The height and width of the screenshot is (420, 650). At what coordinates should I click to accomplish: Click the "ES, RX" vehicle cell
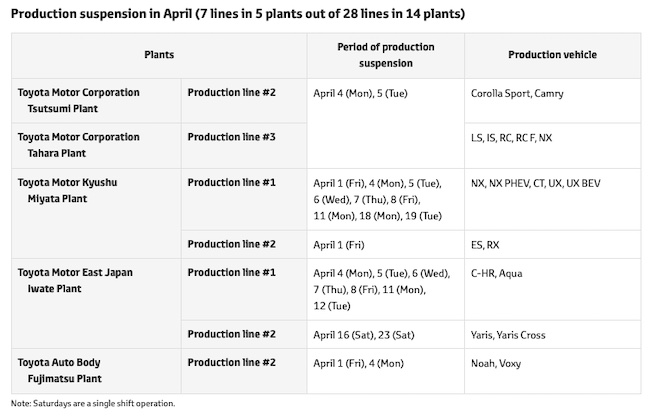coord(487,243)
